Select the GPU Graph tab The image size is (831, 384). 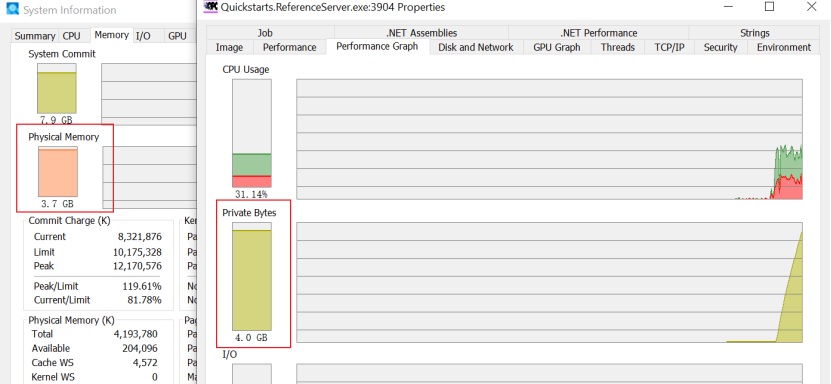click(x=556, y=47)
